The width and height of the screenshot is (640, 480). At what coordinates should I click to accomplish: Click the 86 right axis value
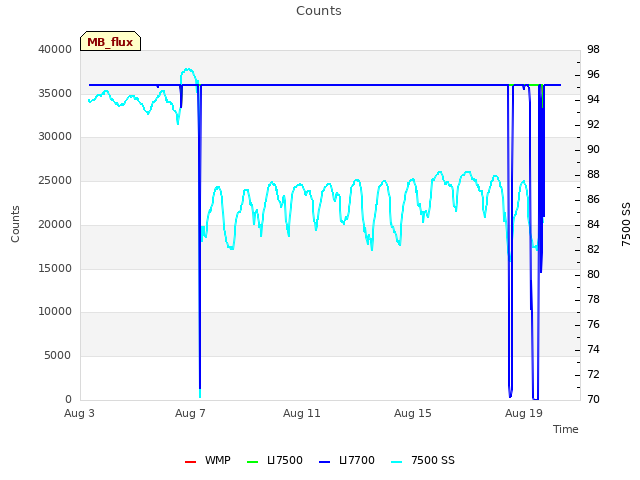click(593, 200)
